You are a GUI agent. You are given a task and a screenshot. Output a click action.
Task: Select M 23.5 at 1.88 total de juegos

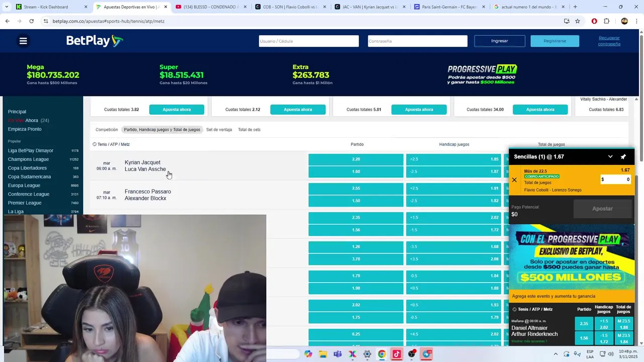click(x=623, y=324)
